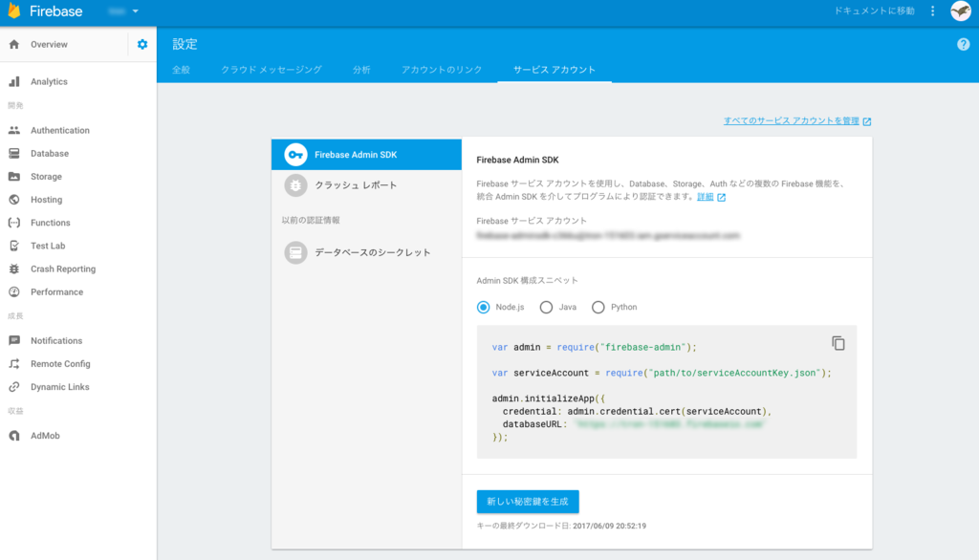Open the AdMob icon in sidebar
Viewport: 979px width, 560px height.
[x=13, y=436]
